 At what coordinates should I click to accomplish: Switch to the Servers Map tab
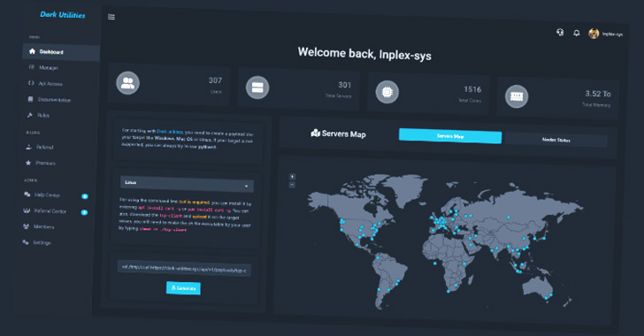pyautogui.click(x=450, y=136)
